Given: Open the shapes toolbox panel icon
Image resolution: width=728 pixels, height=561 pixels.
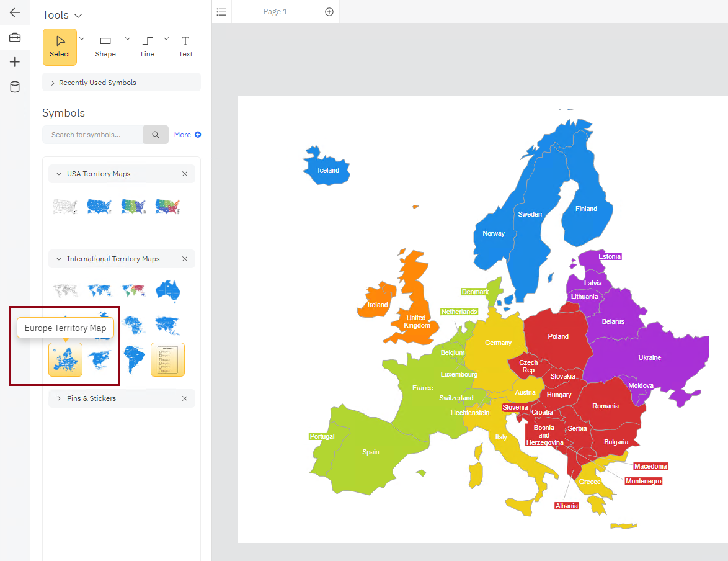Looking at the screenshot, I should click(x=15, y=37).
